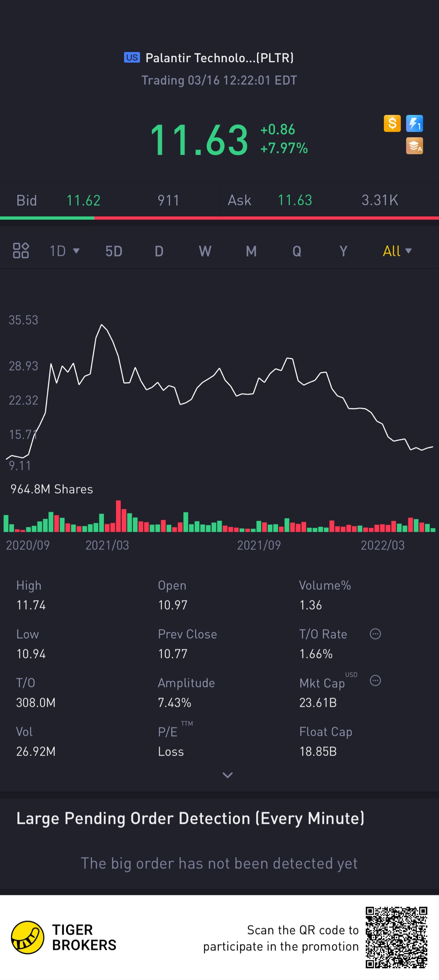Tap the promotion QR code
Viewport: 439px width, 980px height.
[x=396, y=937]
